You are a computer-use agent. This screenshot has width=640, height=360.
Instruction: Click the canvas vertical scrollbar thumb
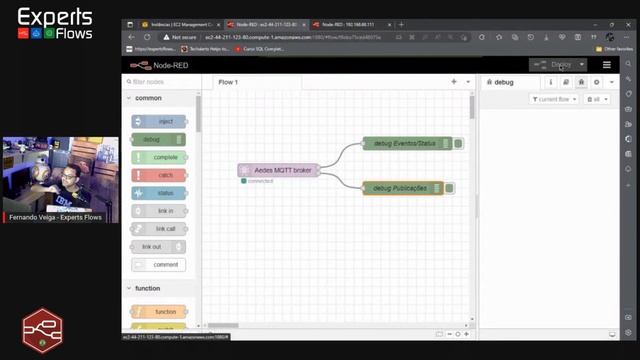coord(472,107)
